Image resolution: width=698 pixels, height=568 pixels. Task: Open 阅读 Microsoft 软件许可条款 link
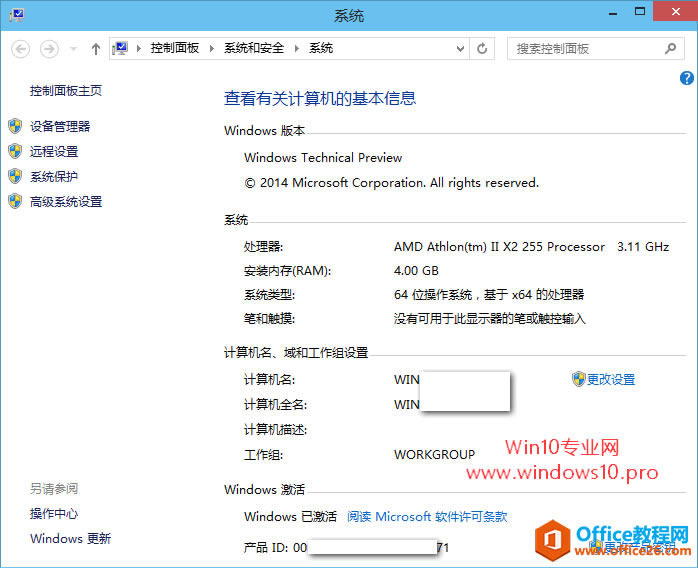pos(427,516)
